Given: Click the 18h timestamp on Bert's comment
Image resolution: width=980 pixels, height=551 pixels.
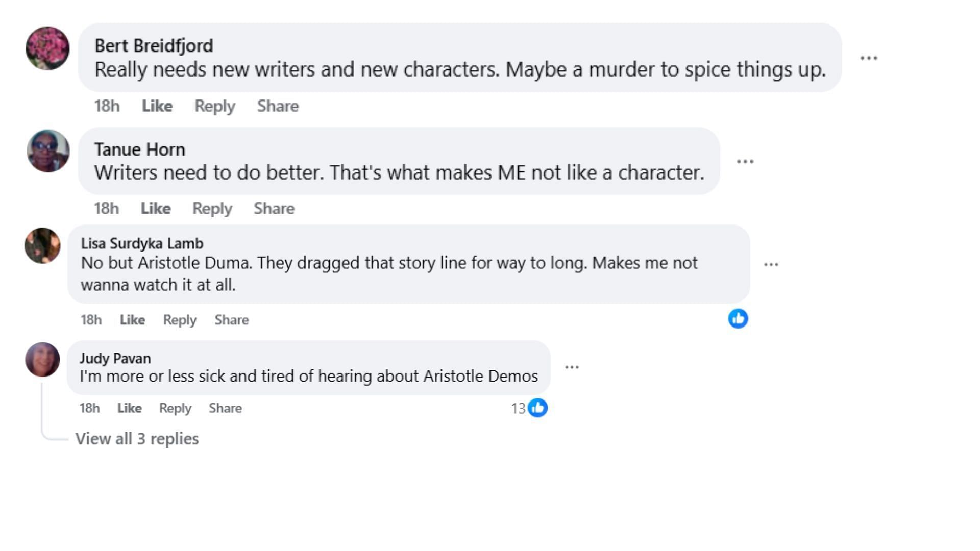Looking at the screenshot, I should click(107, 106).
